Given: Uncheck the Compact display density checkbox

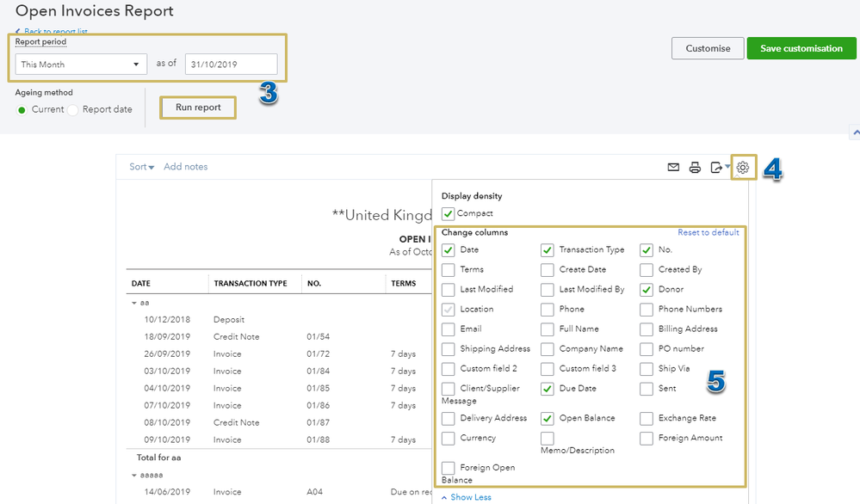Looking at the screenshot, I should coord(448,213).
